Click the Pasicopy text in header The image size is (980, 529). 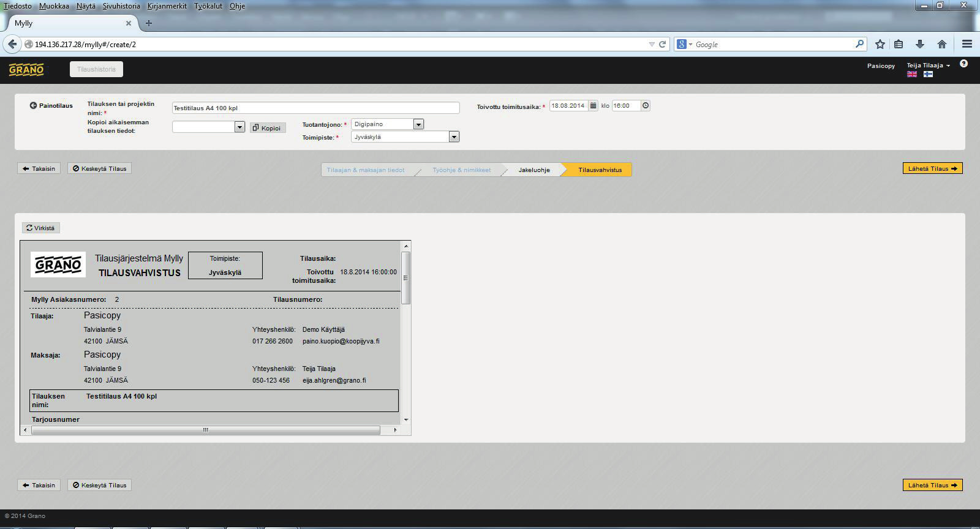coord(881,66)
